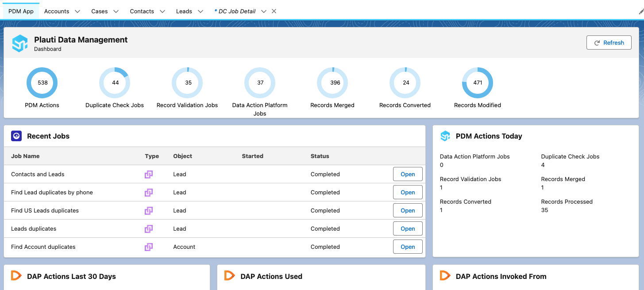
Task: Click the Started column header
Action: 253,156
